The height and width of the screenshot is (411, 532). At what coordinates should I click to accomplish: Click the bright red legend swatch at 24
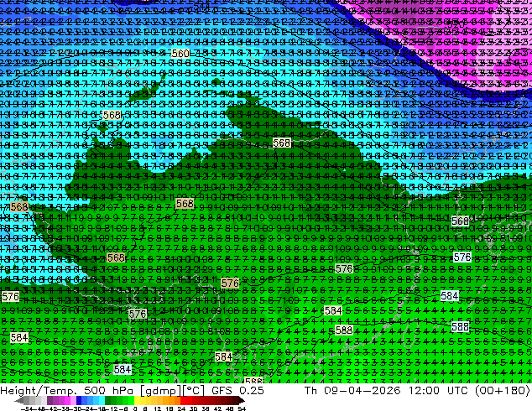tap(183, 400)
